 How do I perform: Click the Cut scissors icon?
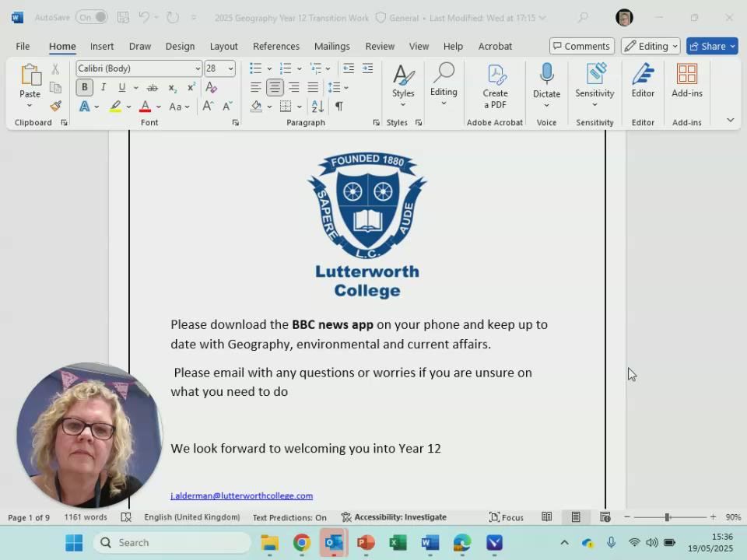click(55, 69)
